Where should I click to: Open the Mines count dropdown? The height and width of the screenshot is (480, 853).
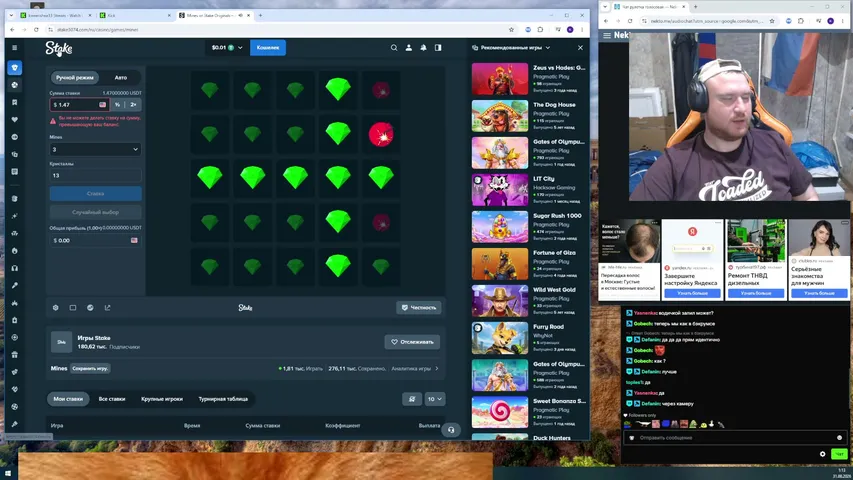click(95, 149)
